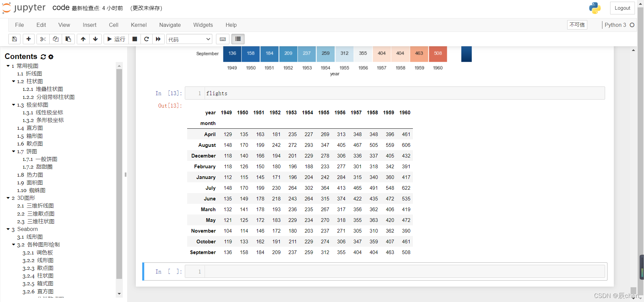Open the cell type dropdown 代码
The image size is (644, 302).
(x=190, y=39)
